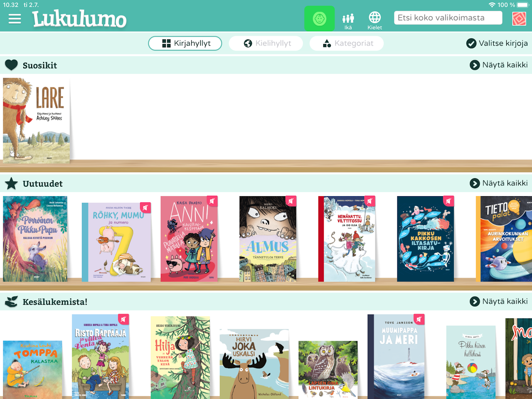
Task: Tap the leaf icon next to Kesälukemista
Action: (11, 301)
